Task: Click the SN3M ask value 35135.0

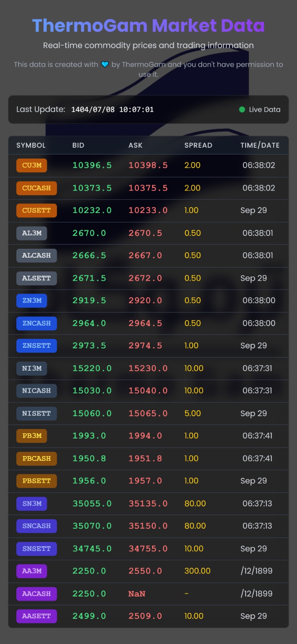Action: point(148,504)
